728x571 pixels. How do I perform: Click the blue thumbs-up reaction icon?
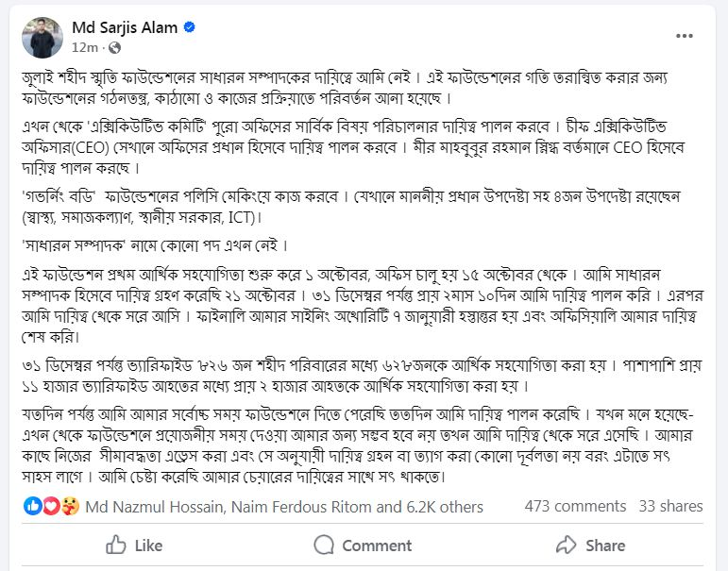[33, 506]
